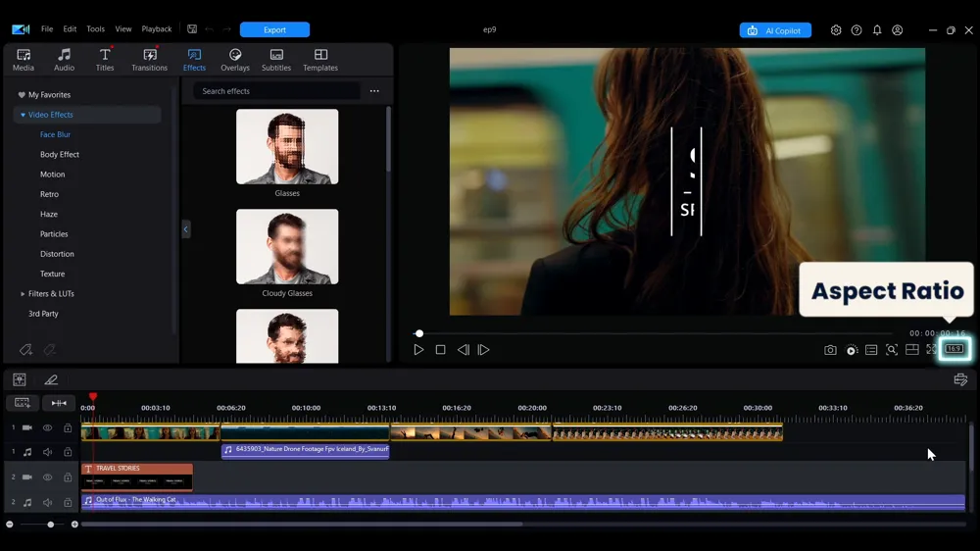Mute audio track 1

(47, 452)
